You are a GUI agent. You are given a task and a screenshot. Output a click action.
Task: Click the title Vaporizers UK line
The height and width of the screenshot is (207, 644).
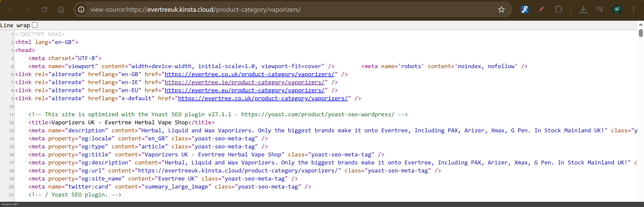coord(121,122)
